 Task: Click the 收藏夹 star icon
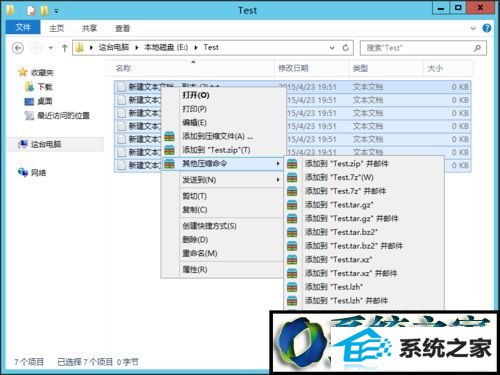coord(23,72)
